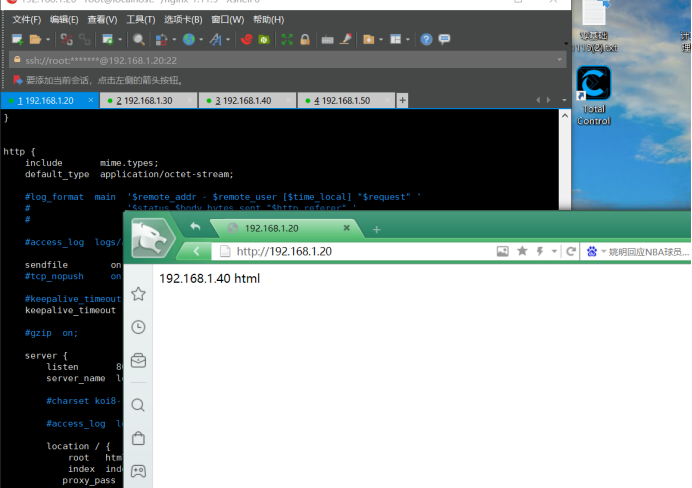Open the orange folder plus dropdown arrow

381,40
